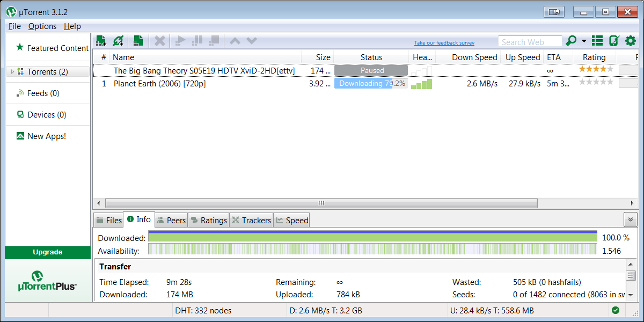
Task: Click the remote/devices icon in toolbar
Action: coord(614,40)
